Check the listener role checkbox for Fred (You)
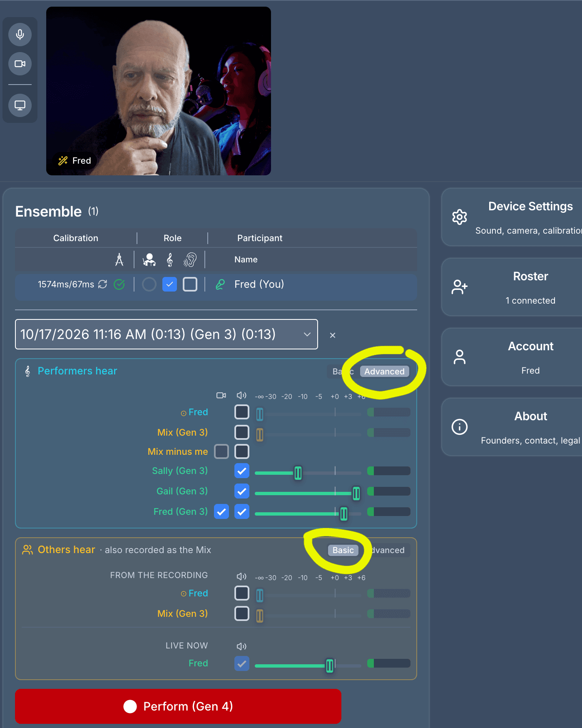The image size is (582, 728). (x=190, y=284)
